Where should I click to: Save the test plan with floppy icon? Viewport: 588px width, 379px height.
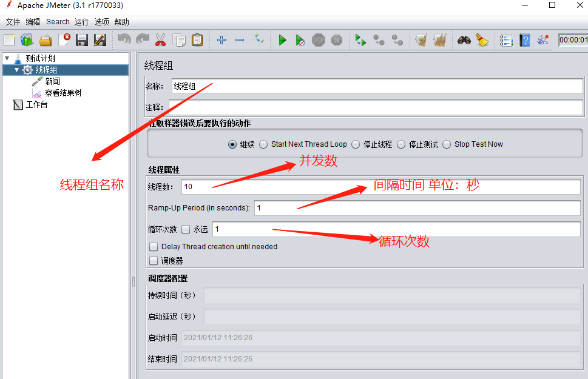pyautogui.click(x=82, y=40)
